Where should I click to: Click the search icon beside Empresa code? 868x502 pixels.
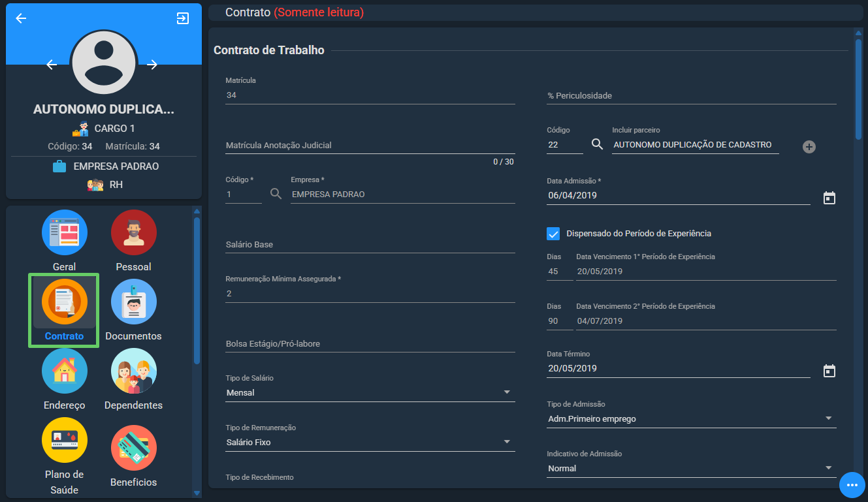click(x=276, y=194)
